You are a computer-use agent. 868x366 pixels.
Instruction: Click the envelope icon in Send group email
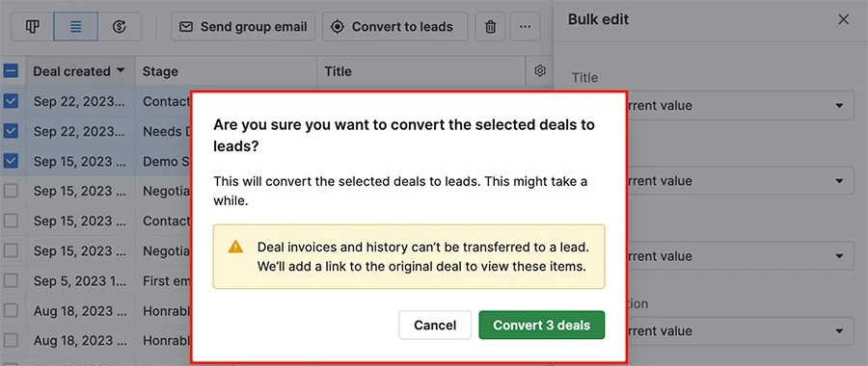[186, 27]
